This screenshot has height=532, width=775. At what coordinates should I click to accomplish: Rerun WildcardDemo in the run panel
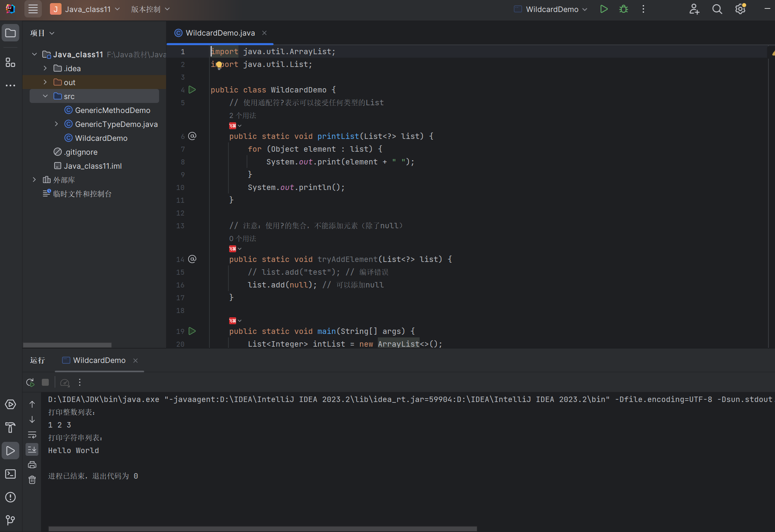[30, 382]
